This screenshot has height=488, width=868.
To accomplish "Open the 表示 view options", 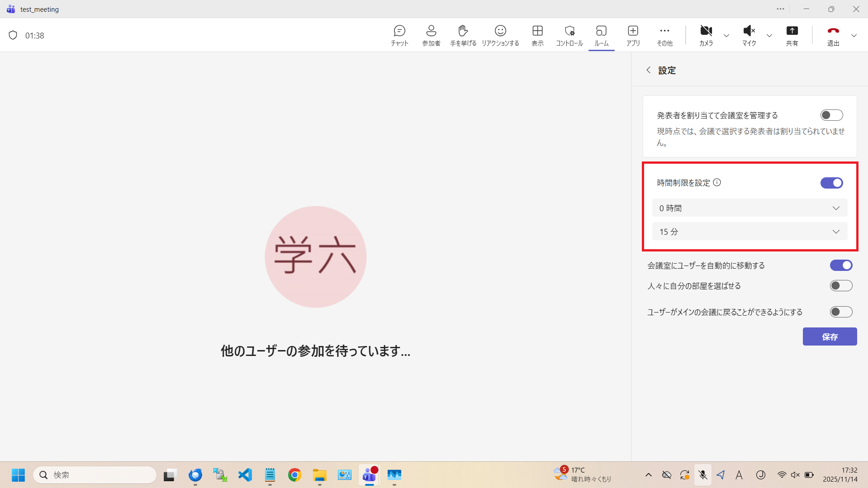I will [x=537, y=35].
